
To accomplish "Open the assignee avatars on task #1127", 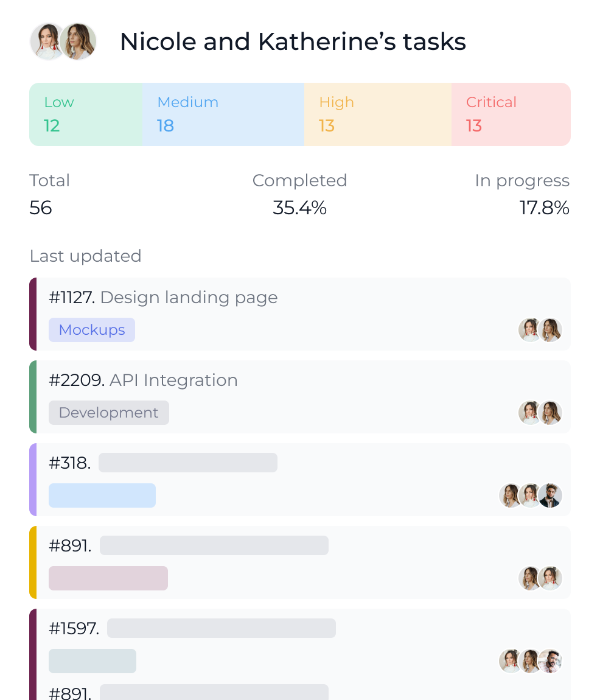I will pos(540,329).
